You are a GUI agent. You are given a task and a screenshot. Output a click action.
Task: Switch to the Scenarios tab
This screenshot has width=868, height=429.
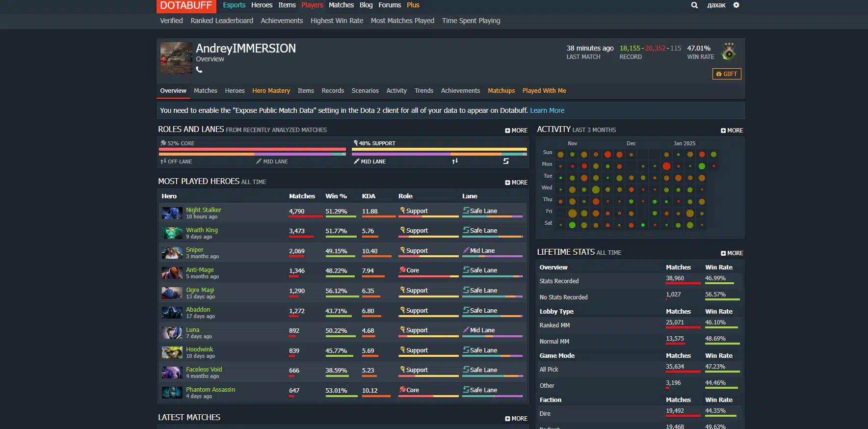click(x=365, y=91)
